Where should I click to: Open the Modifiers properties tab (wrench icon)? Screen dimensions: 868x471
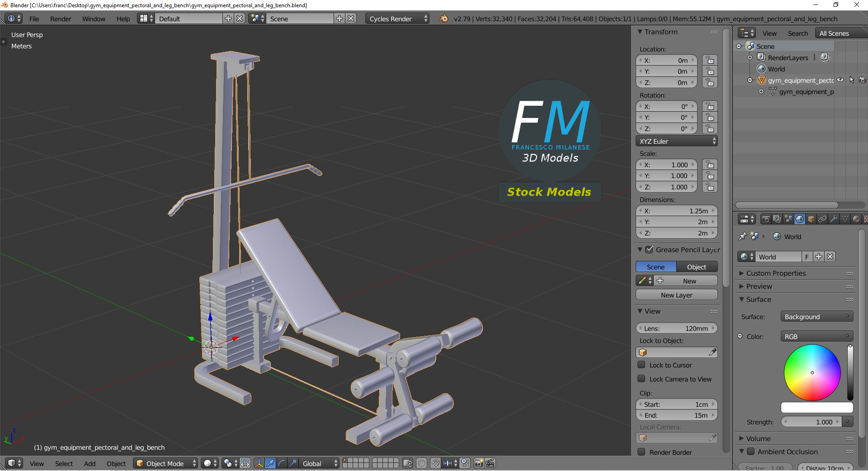coord(834,219)
